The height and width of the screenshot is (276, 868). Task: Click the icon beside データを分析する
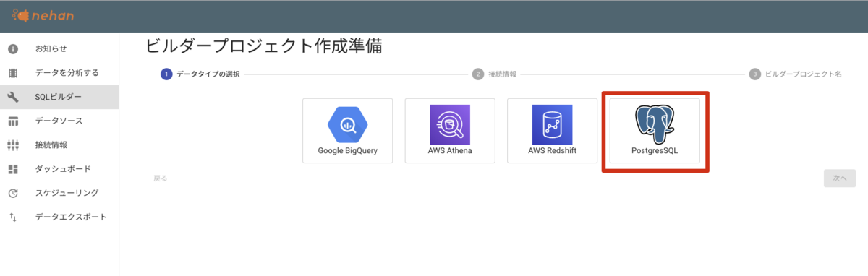point(12,72)
